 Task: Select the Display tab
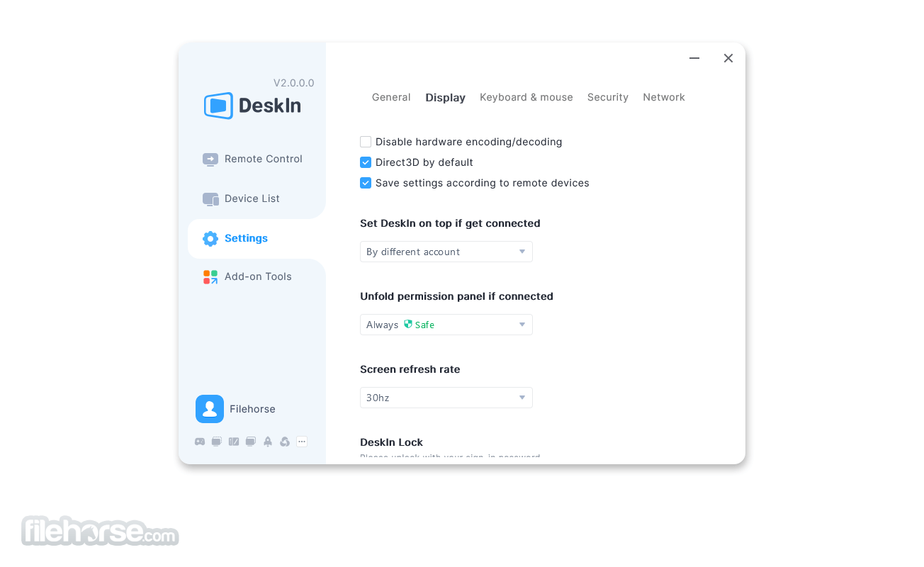point(446,98)
